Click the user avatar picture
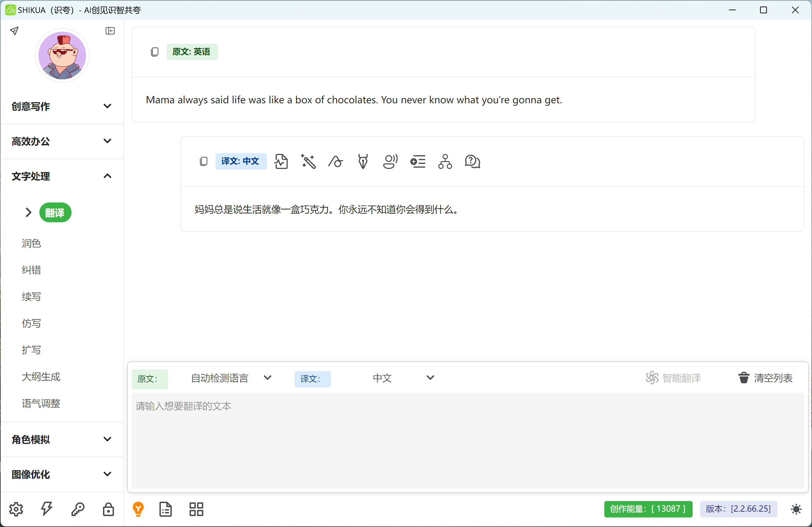 point(62,55)
